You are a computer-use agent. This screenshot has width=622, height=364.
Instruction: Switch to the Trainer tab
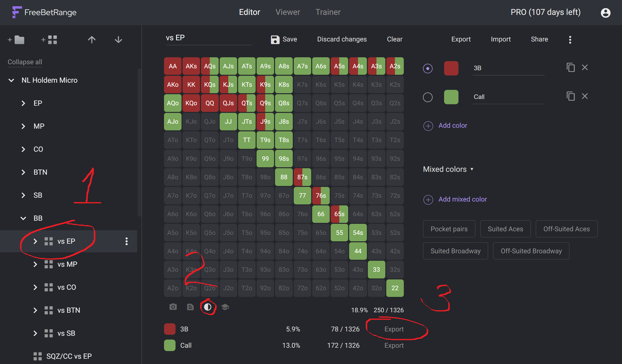(328, 12)
